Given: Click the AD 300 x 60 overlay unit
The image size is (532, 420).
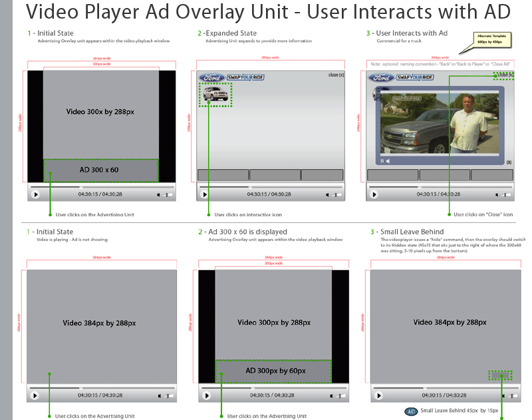Looking at the screenshot, I should 101,170.
